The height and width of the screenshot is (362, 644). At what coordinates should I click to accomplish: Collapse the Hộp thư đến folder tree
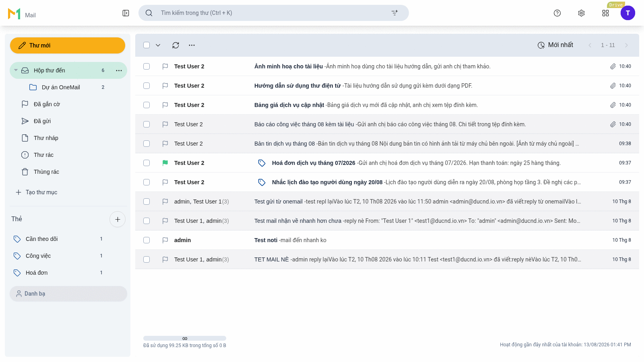[16, 70]
